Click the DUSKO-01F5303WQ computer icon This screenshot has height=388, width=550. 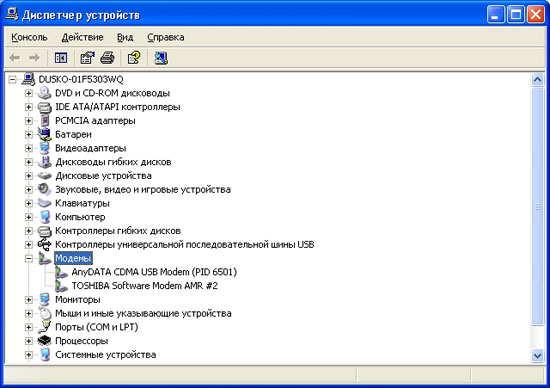click(x=28, y=79)
